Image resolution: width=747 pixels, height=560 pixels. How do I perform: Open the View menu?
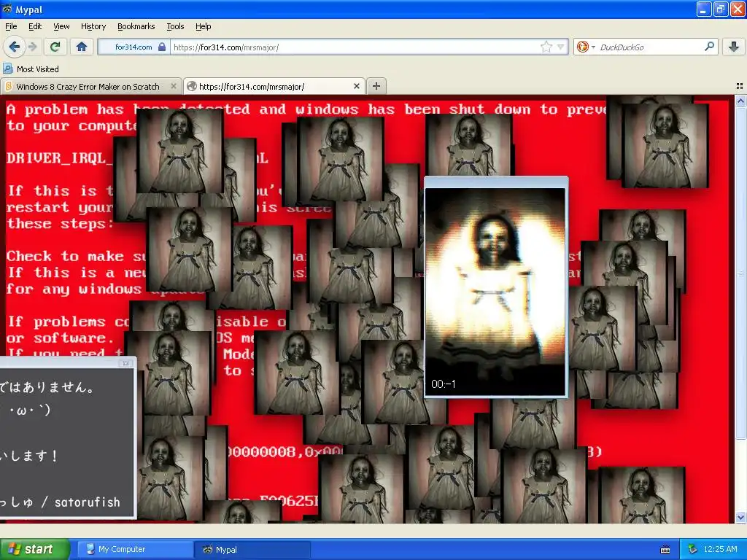[x=61, y=26]
